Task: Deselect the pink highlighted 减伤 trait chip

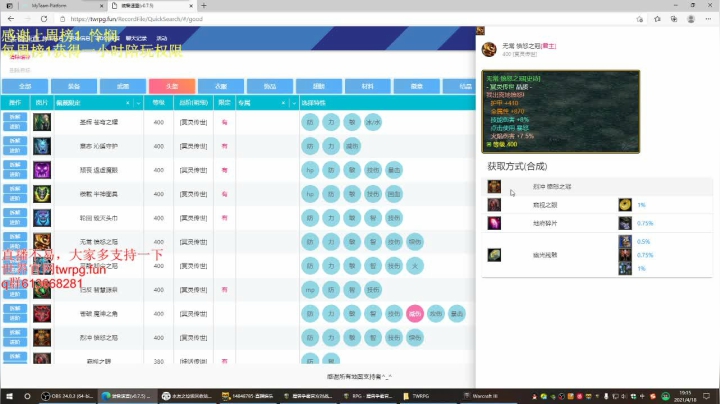Action: pyautogui.click(x=415, y=314)
